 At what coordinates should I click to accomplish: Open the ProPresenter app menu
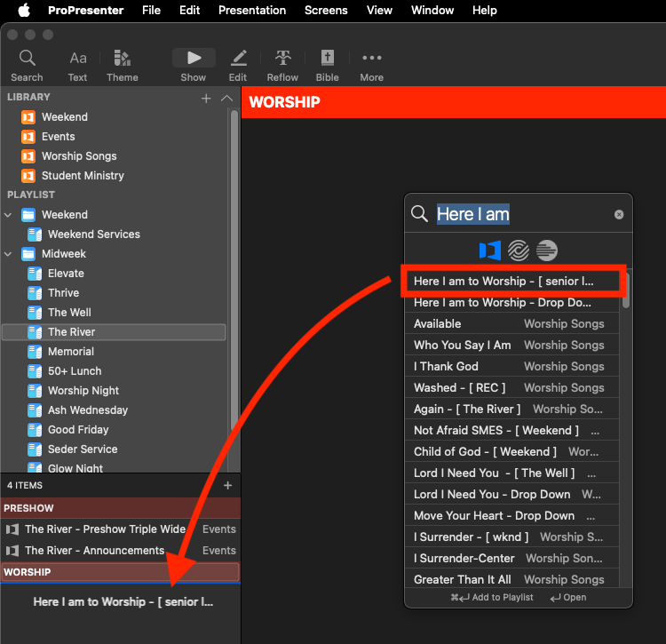pos(86,10)
